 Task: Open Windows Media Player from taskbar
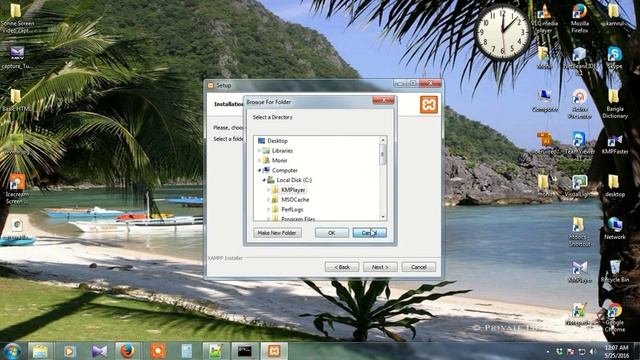coord(69,351)
